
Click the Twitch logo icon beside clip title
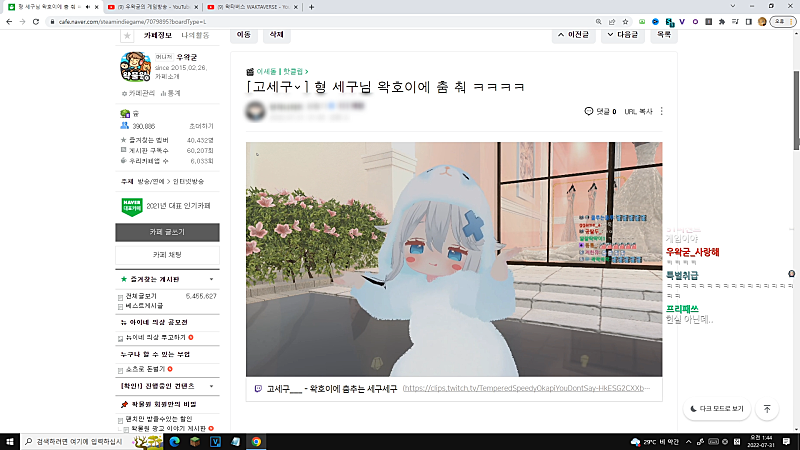pos(258,389)
